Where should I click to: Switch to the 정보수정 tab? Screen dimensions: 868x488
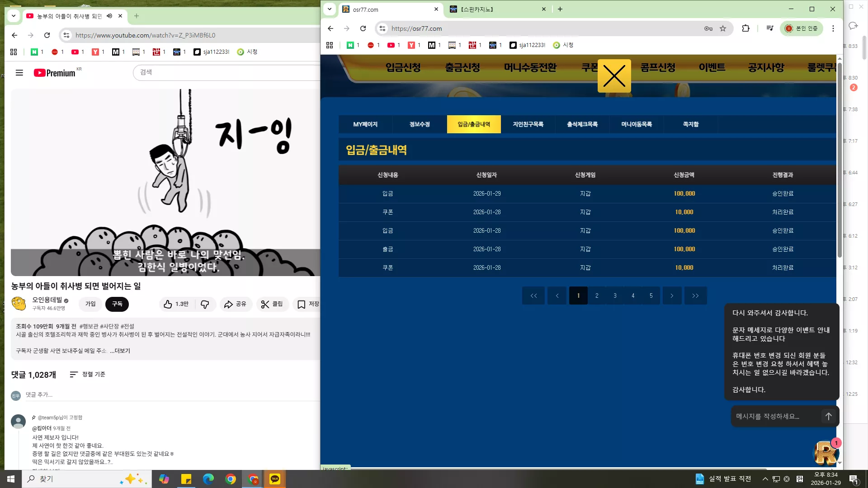point(420,124)
